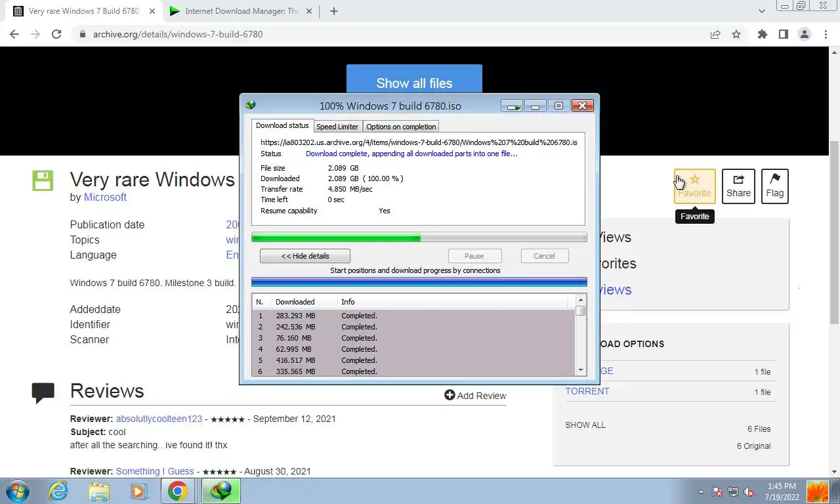Select the Download status tab
This screenshot has width=840, height=504.
click(x=282, y=125)
